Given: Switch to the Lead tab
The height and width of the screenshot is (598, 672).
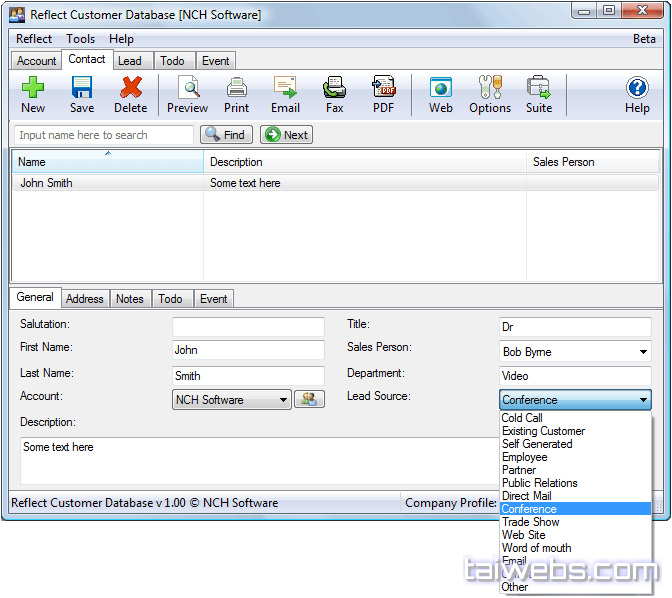Looking at the screenshot, I should click(130, 61).
